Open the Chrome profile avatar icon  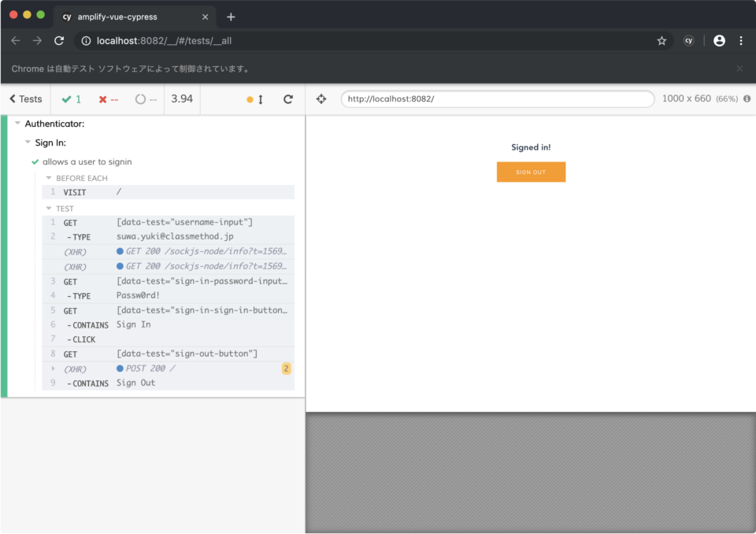719,40
